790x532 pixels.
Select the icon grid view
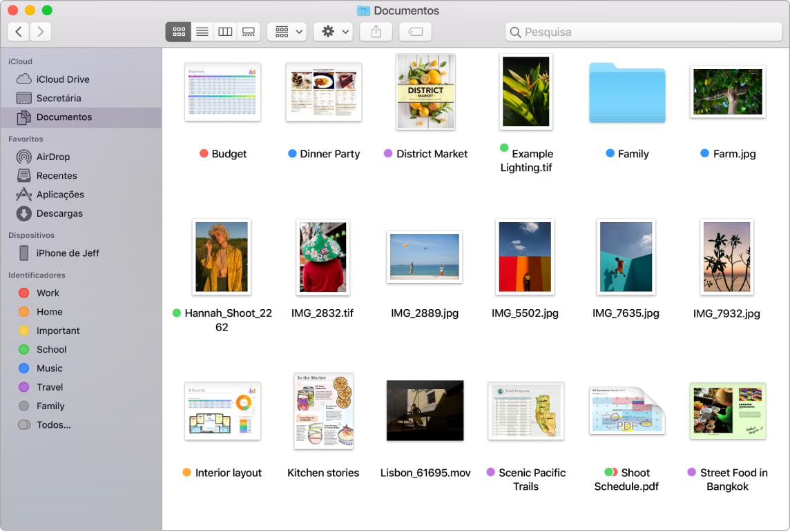pyautogui.click(x=177, y=31)
